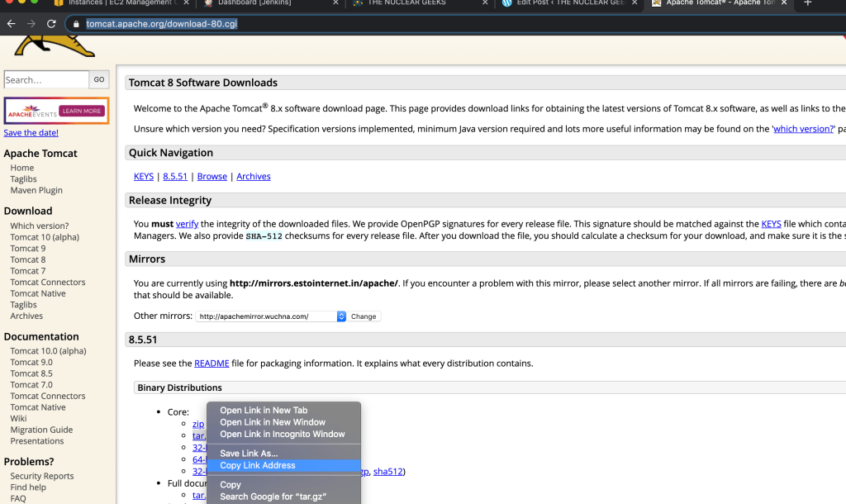Click the lock icon in address bar
This screenshot has height=504, width=846.
tap(77, 24)
